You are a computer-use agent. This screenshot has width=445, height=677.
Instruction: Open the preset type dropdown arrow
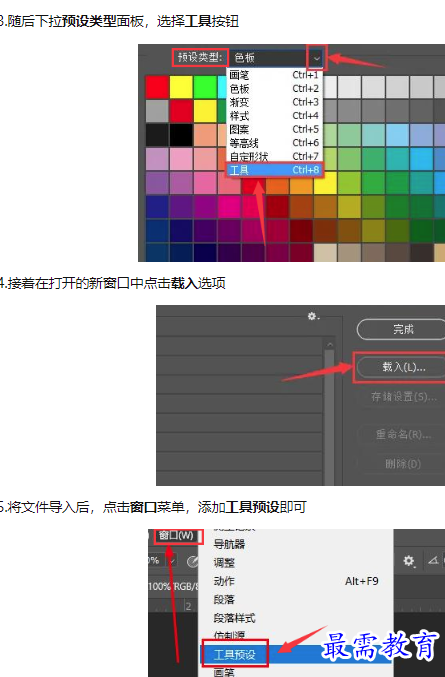(317, 58)
